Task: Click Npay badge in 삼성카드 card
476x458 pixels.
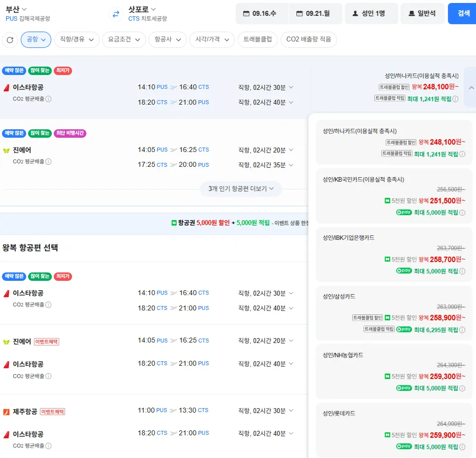Action: [x=404, y=329]
